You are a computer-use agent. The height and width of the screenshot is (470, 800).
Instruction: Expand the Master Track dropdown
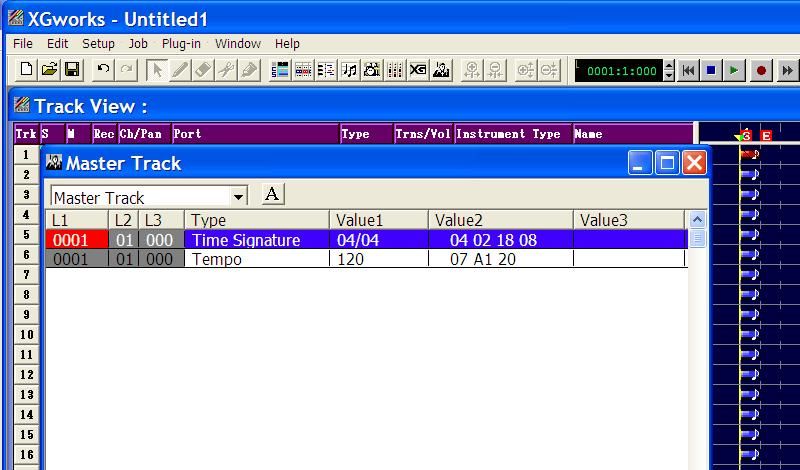click(x=238, y=197)
